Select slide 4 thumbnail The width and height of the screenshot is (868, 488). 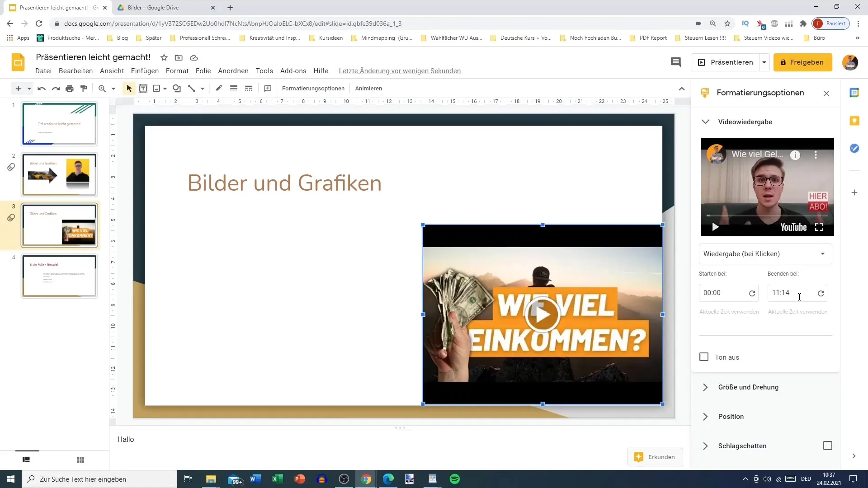click(x=59, y=276)
